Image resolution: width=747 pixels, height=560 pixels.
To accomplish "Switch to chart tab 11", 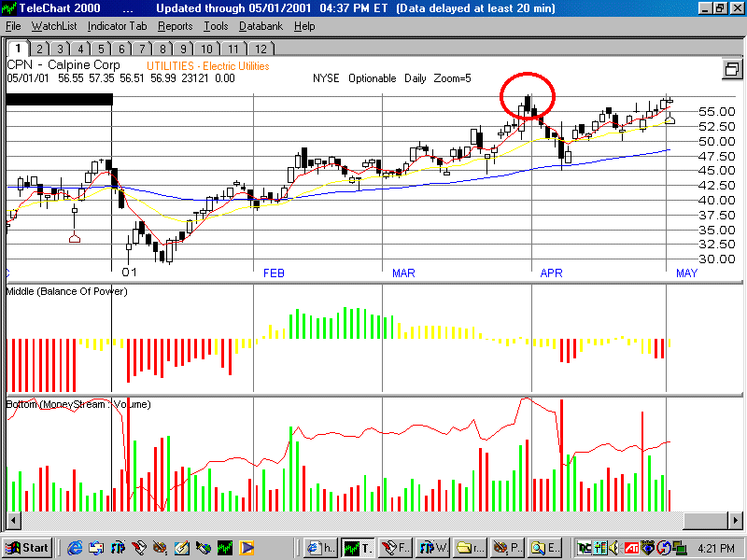I will pyautogui.click(x=233, y=49).
